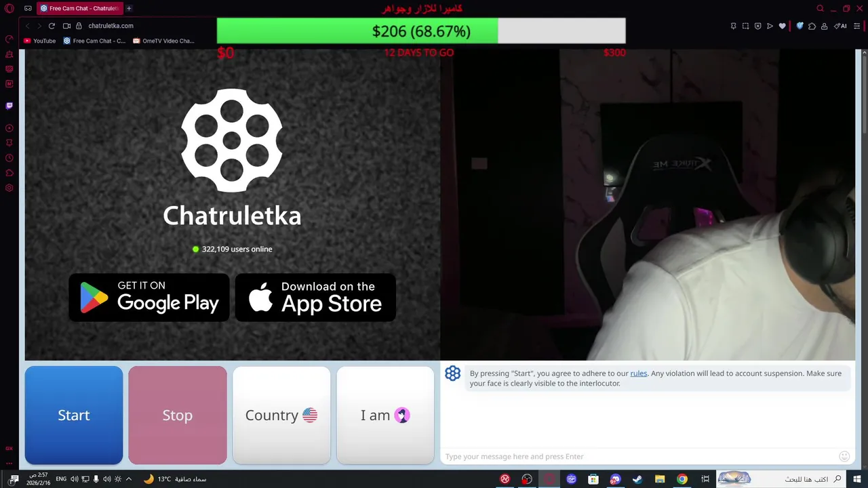Open the YouTube bookmark
Viewport: 868px width, 488px height.
[40, 41]
